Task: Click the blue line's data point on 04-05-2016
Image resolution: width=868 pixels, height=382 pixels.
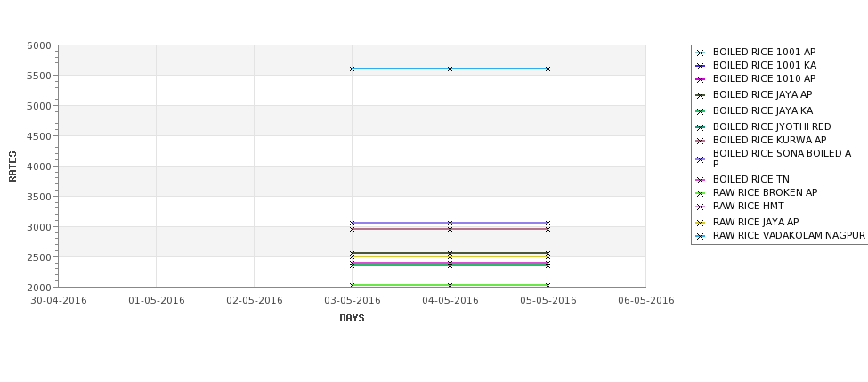Action: tap(450, 69)
